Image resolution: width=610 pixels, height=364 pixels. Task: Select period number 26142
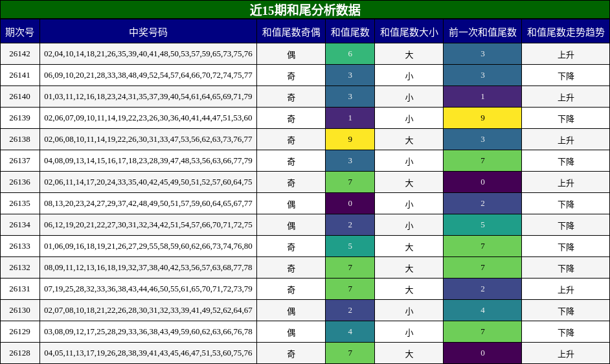click(20, 54)
